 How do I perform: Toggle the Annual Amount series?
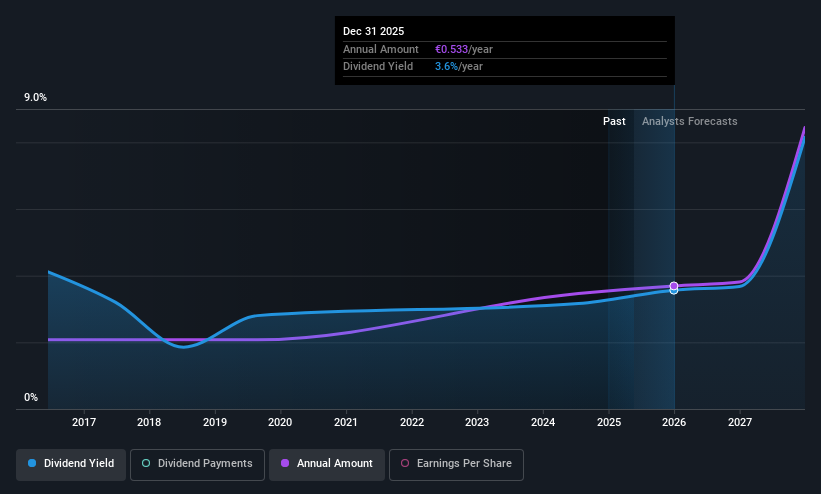[327, 465]
